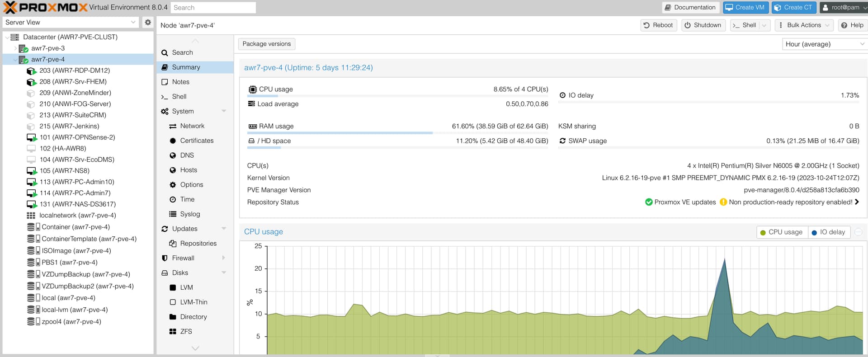Click the SDN grid icon for localnetwork
This screenshot has height=357, width=868.
pos(31,216)
